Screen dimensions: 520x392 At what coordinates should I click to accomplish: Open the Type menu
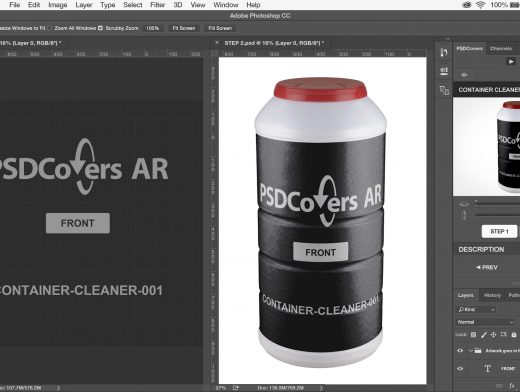click(x=108, y=5)
